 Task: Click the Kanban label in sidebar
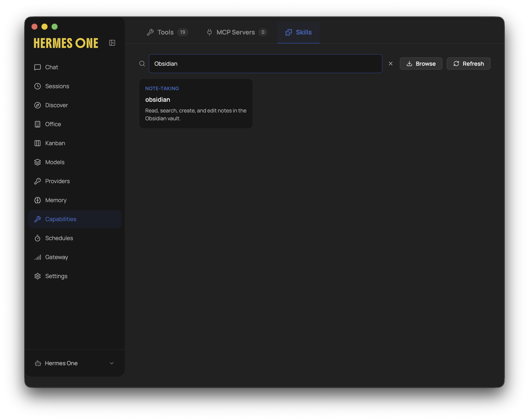click(55, 143)
